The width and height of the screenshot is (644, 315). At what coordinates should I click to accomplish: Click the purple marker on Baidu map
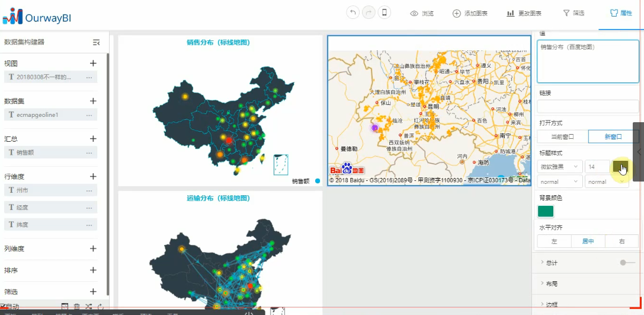point(374,128)
